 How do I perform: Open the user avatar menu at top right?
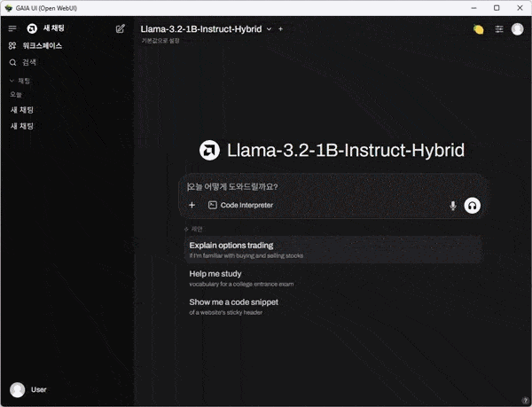518,29
